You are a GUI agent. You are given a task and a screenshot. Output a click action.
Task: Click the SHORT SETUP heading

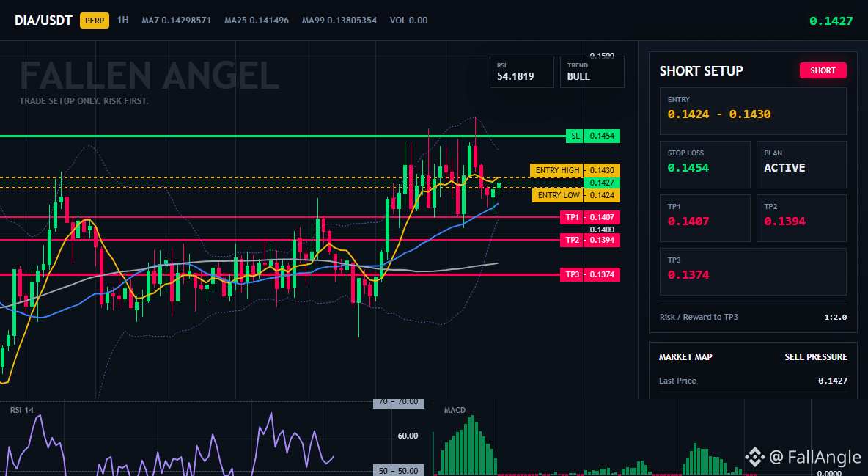tap(702, 71)
